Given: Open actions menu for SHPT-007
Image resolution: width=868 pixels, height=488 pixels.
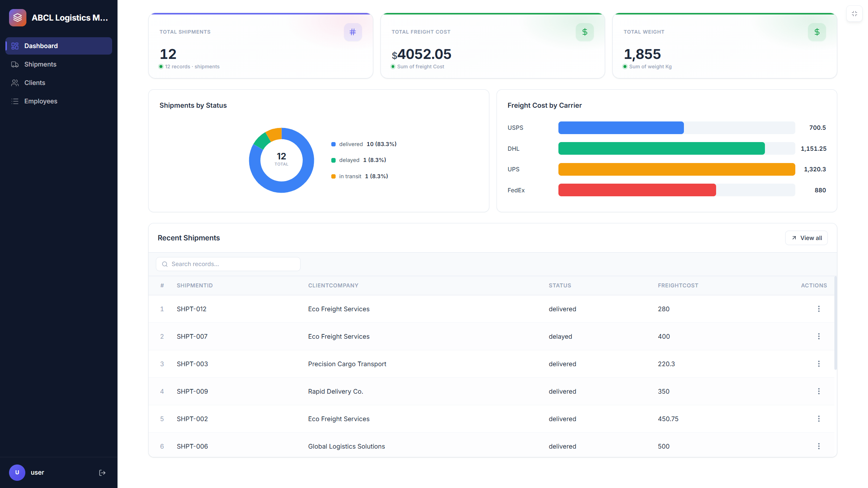Looking at the screenshot, I should (x=819, y=336).
